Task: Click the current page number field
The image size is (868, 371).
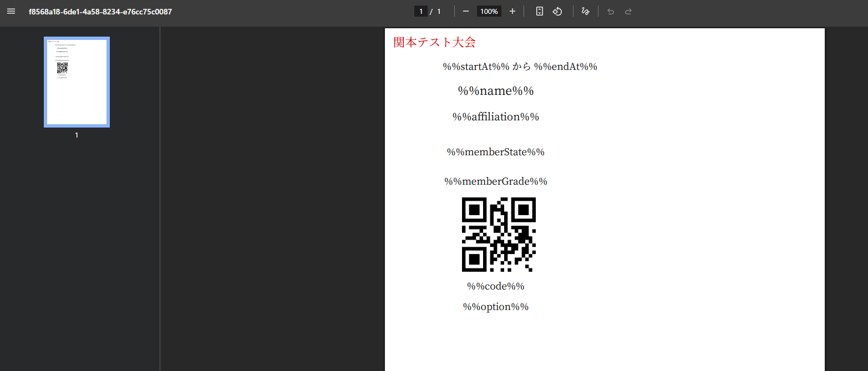Action: [x=421, y=12]
